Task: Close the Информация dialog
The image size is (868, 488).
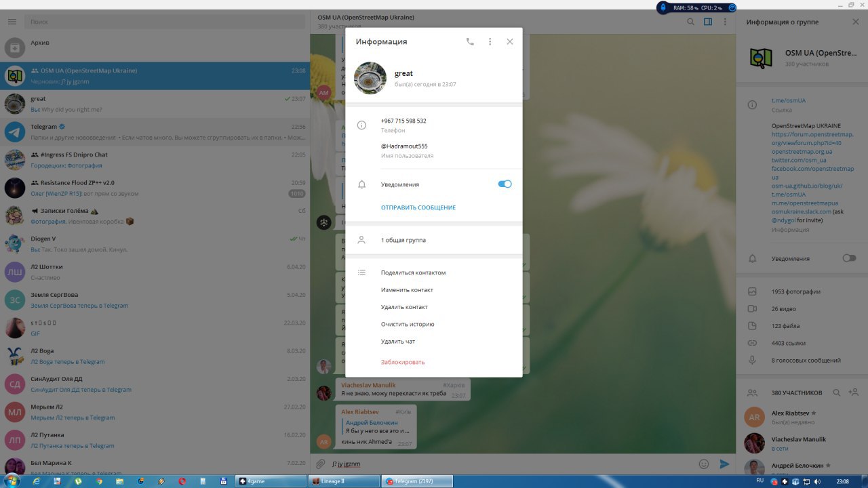Action: coord(510,41)
